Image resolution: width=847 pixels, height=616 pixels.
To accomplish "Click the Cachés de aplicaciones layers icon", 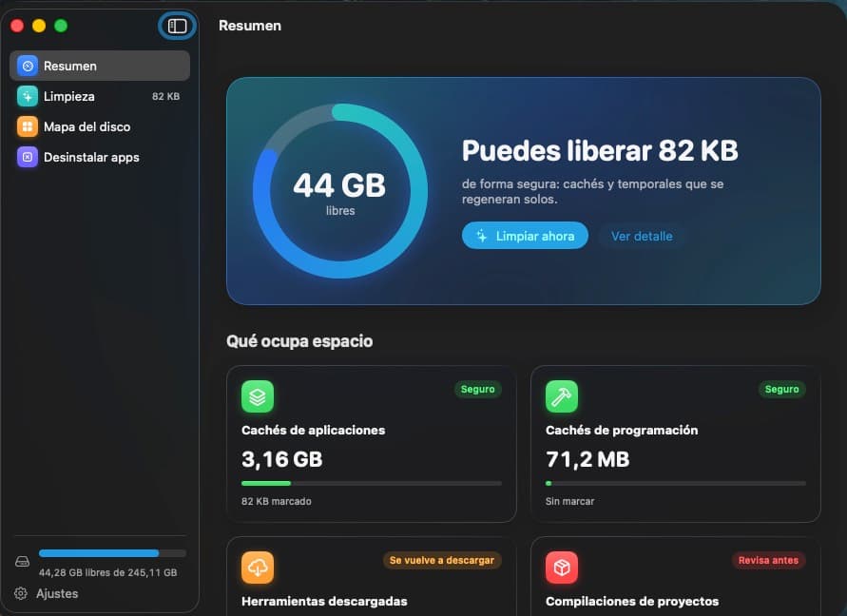I will (258, 396).
